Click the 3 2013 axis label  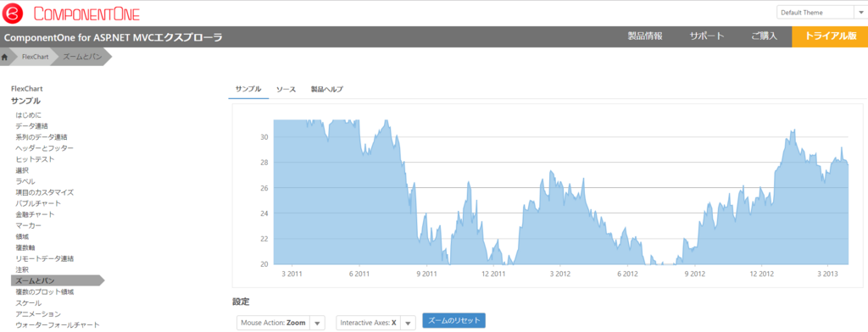click(x=828, y=274)
